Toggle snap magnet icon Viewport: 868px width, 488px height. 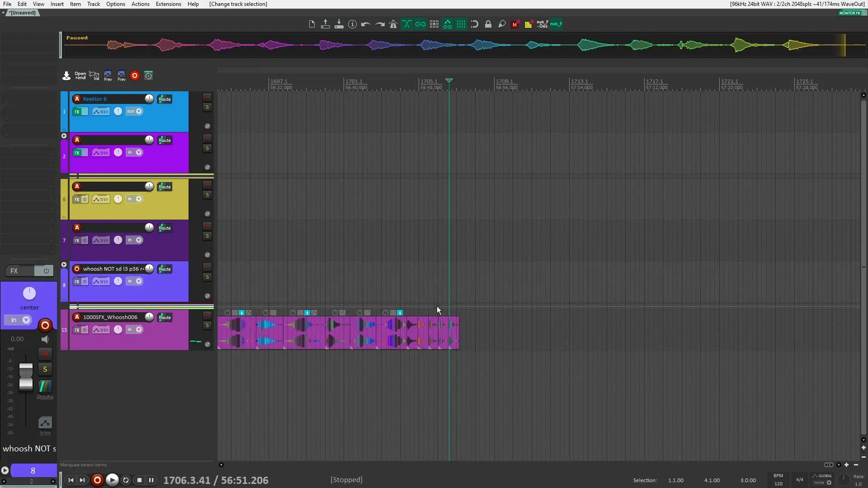[474, 24]
